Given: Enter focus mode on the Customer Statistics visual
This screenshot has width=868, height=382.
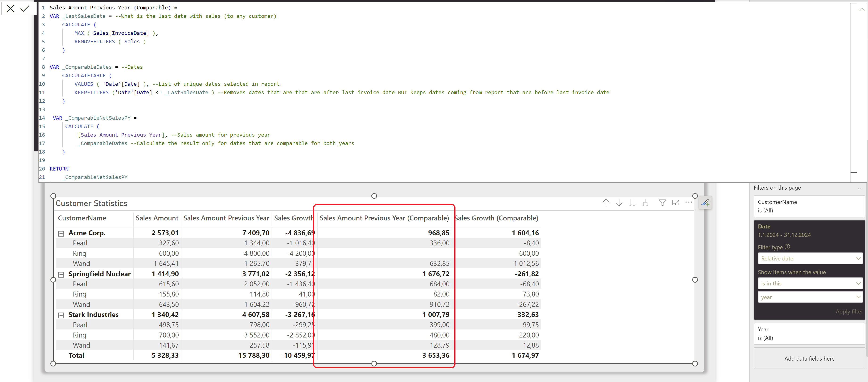Looking at the screenshot, I should click(676, 203).
